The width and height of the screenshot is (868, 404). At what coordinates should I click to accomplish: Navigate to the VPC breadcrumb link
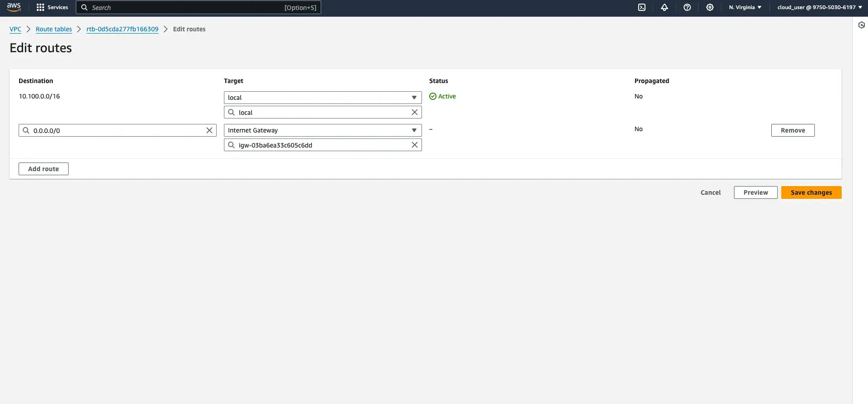pyautogui.click(x=15, y=29)
